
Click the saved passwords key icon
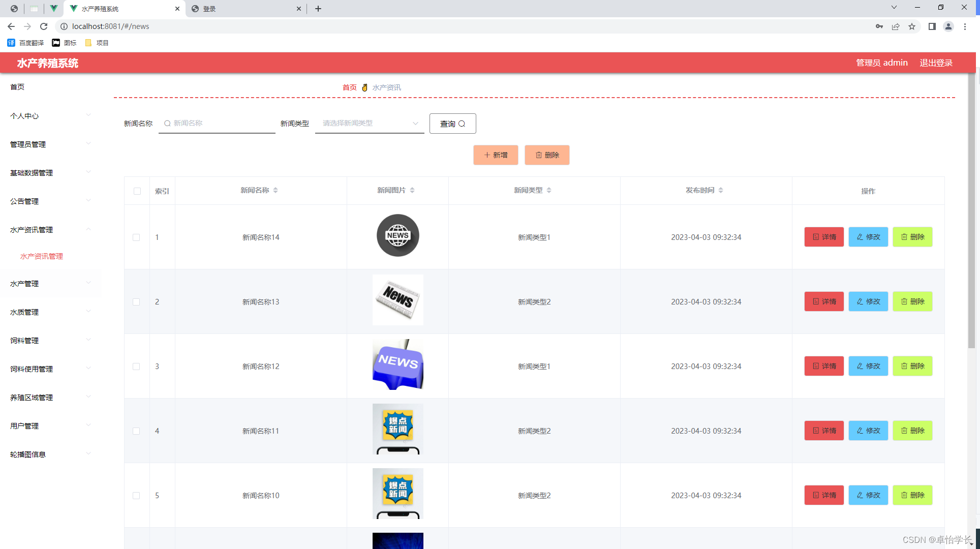(879, 26)
